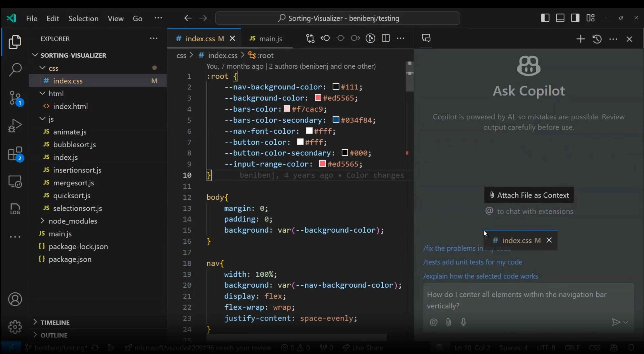Viewport: 644px width, 354px height.
Task: Start a new Copilot chat session
Action: coord(581,39)
